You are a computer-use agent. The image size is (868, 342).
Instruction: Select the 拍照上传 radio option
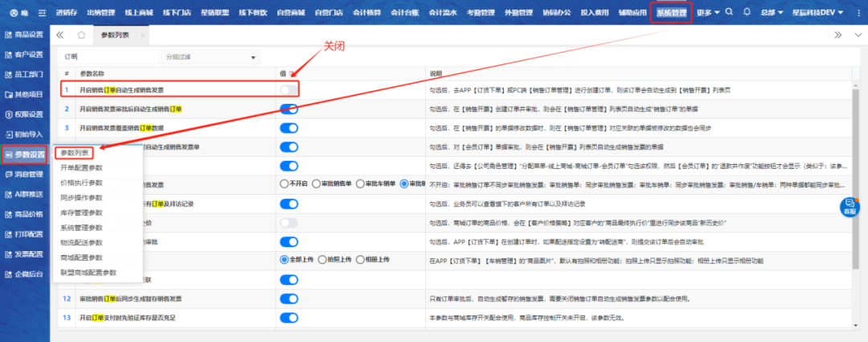coord(323,260)
